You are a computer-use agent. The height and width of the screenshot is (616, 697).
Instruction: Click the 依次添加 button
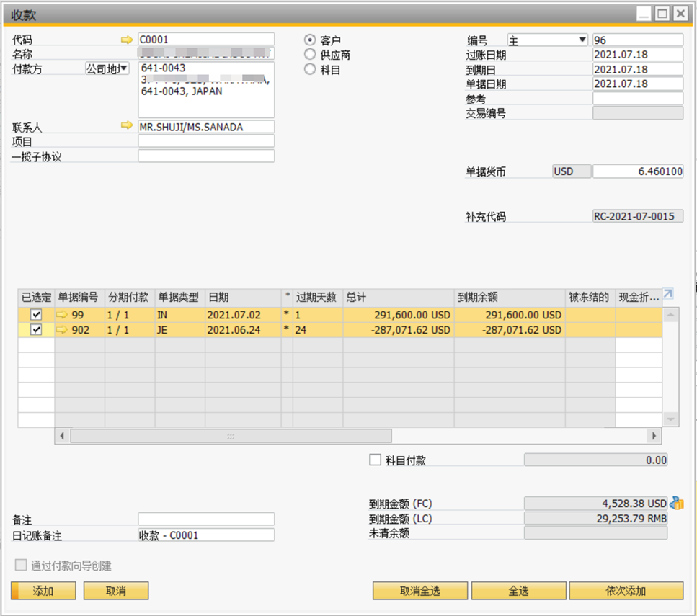(x=626, y=591)
